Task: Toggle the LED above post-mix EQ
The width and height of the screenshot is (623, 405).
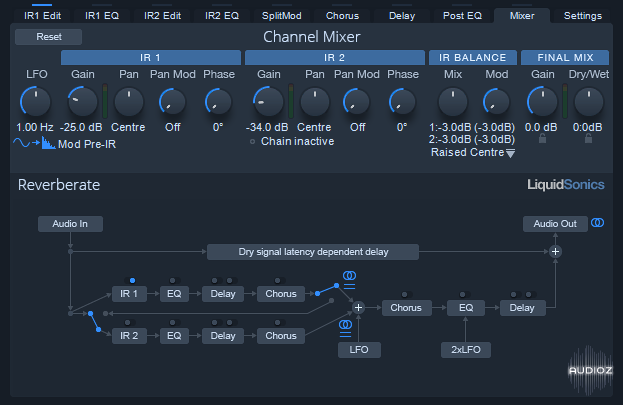Action: pos(464,295)
